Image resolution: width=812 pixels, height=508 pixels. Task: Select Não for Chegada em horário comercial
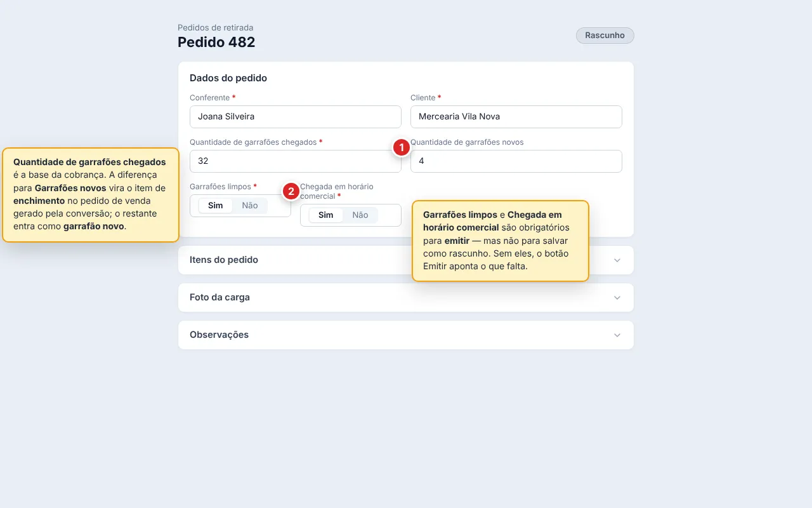coord(360,215)
